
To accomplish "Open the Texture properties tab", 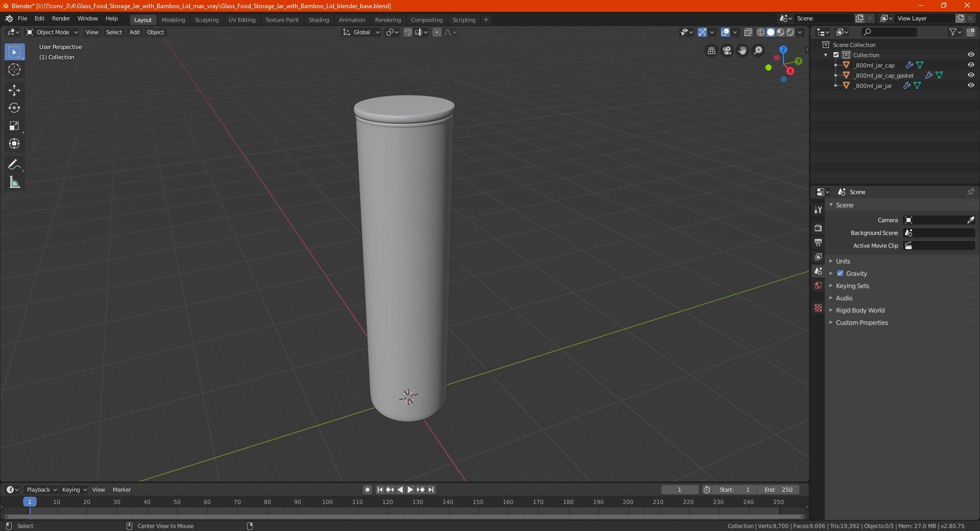I will pos(818,308).
